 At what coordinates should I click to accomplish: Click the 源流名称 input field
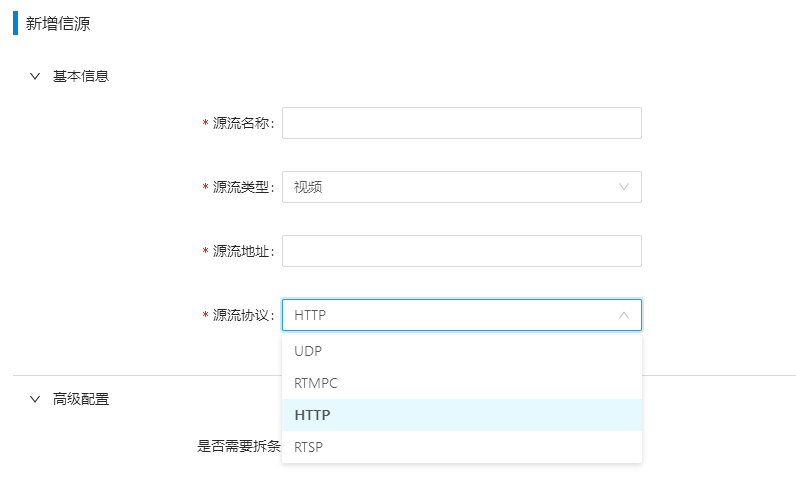point(461,123)
